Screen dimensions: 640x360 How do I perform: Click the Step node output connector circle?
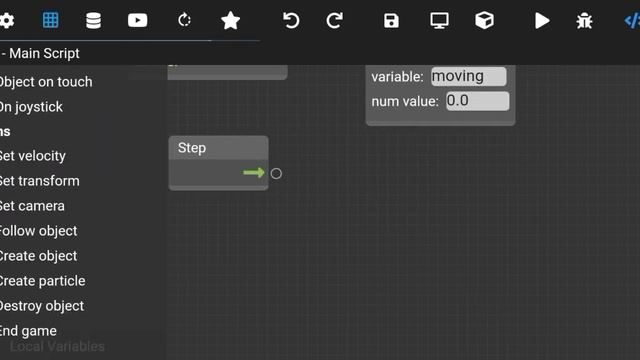[x=276, y=173]
